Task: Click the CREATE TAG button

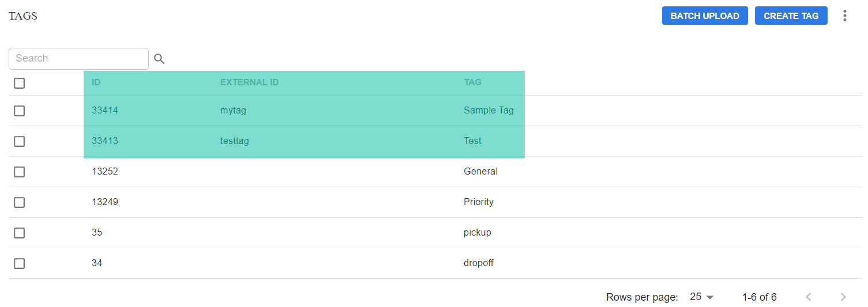Action: point(791,16)
